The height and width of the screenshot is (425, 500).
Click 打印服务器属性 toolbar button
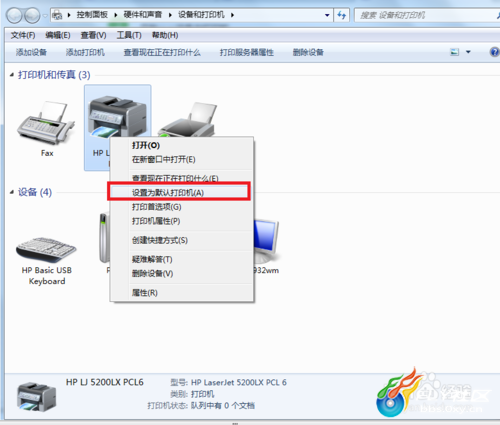(x=247, y=52)
